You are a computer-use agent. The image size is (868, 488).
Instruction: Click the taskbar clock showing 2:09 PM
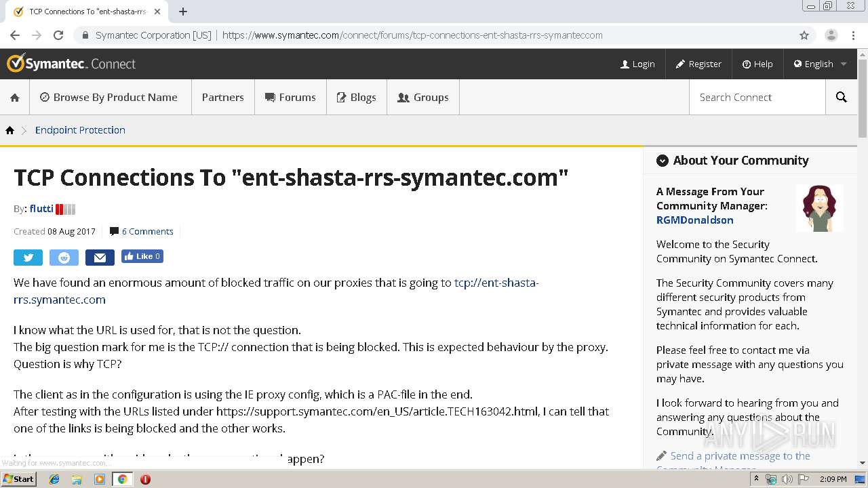click(833, 479)
